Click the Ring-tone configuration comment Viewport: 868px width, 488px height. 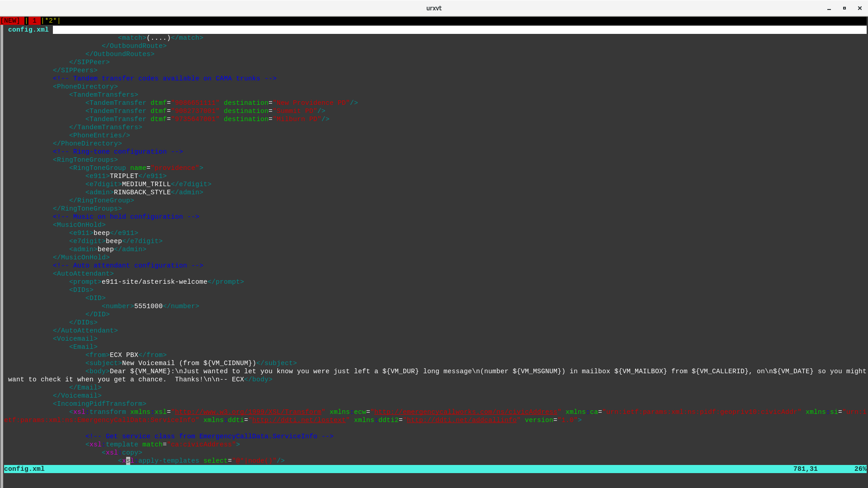click(x=118, y=152)
